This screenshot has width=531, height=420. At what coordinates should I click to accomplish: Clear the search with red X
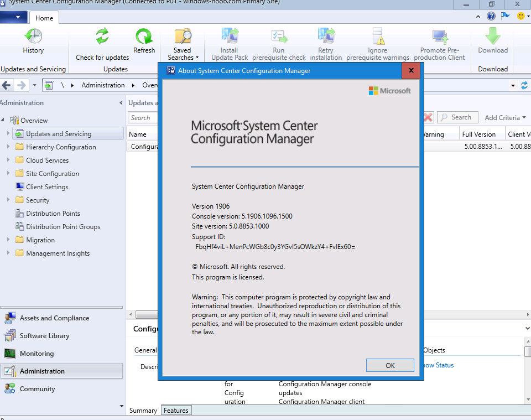428,117
